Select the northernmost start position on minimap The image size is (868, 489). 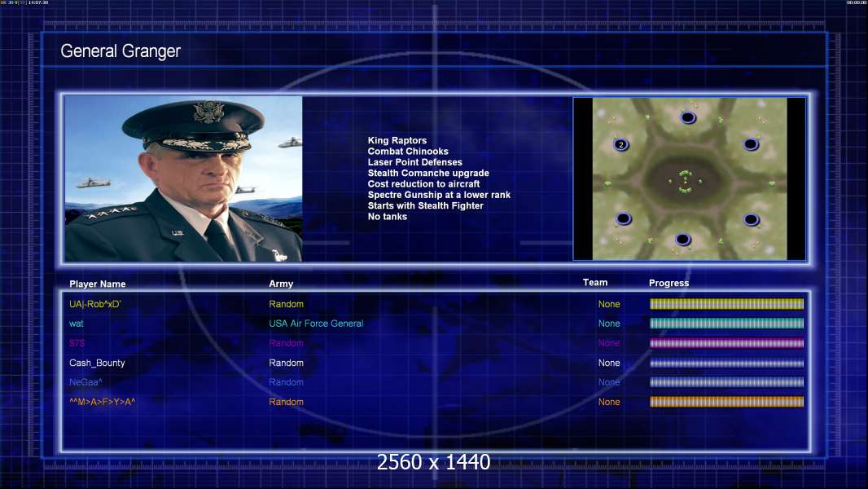(x=688, y=117)
